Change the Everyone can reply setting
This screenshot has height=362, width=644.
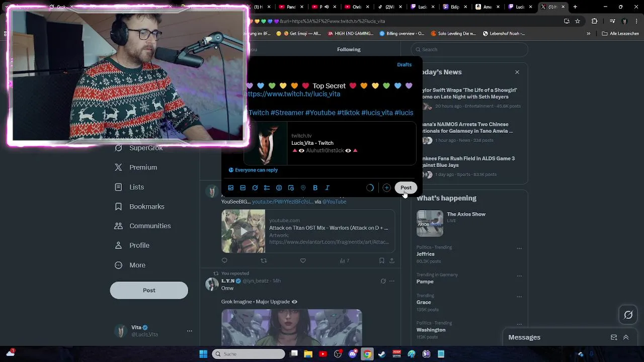pos(254,170)
